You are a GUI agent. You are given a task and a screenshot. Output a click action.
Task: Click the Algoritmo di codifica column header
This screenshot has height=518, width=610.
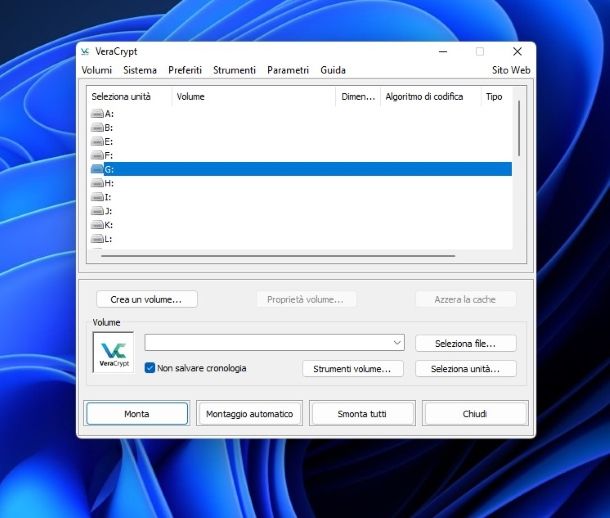pos(431,96)
